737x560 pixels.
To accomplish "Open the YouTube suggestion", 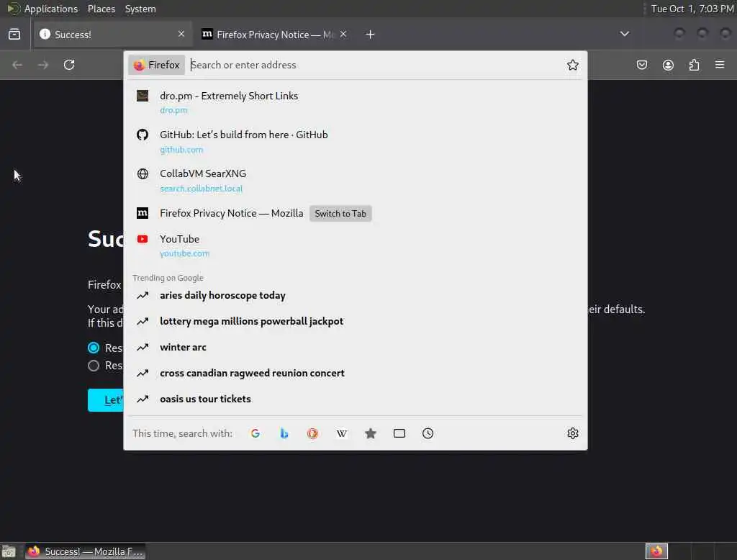I will point(356,245).
